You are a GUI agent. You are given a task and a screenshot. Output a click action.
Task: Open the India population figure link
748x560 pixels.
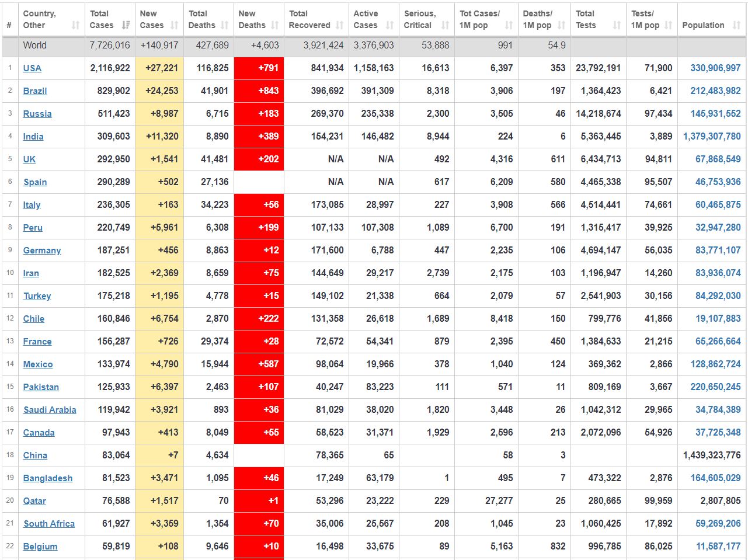click(x=712, y=137)
